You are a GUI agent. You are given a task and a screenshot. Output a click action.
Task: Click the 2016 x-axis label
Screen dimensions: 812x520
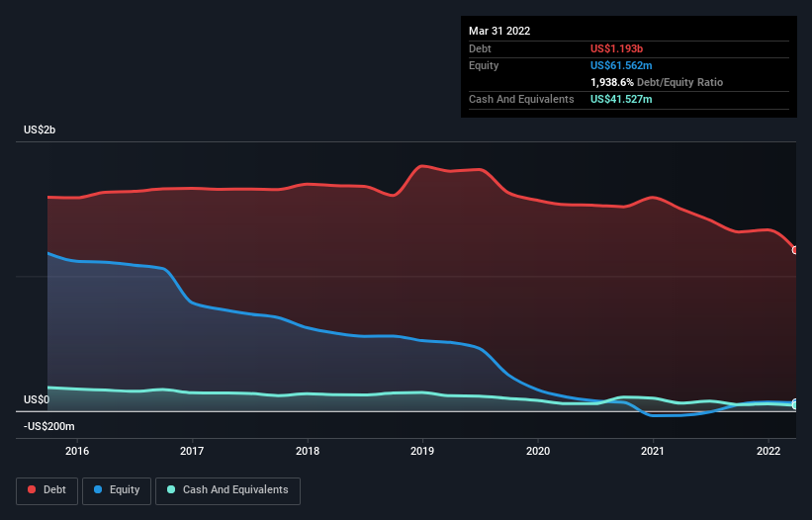click(77, 451)
